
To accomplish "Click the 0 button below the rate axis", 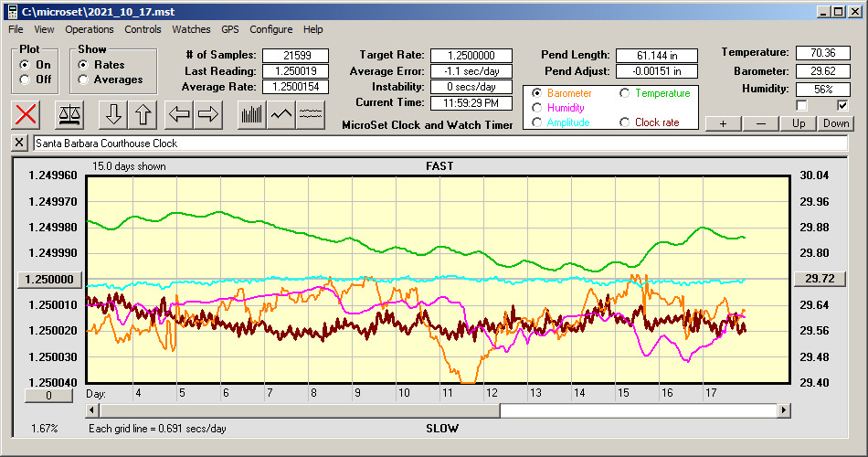I will [x=48, y=396].
